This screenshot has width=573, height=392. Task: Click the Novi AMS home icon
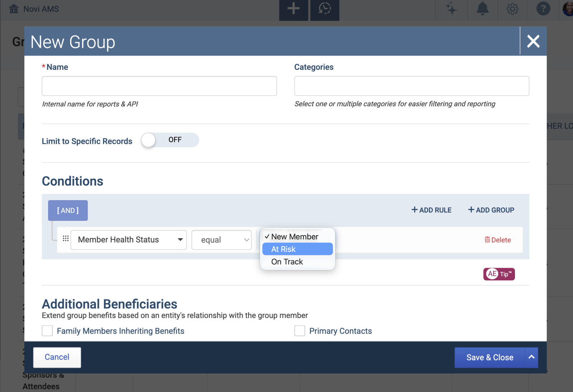(x=14, y=8)
